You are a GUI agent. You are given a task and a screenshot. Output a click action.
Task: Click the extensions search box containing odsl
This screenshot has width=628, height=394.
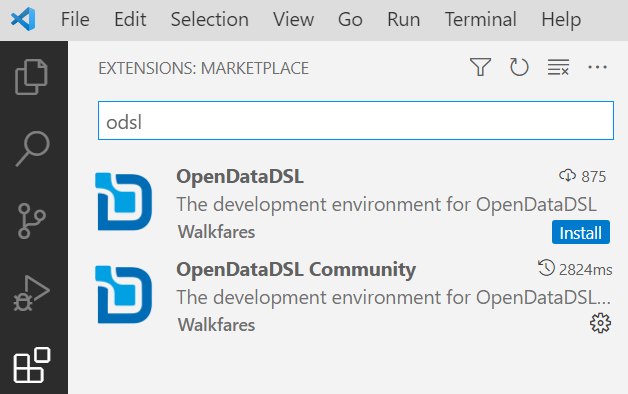point(356,121)
